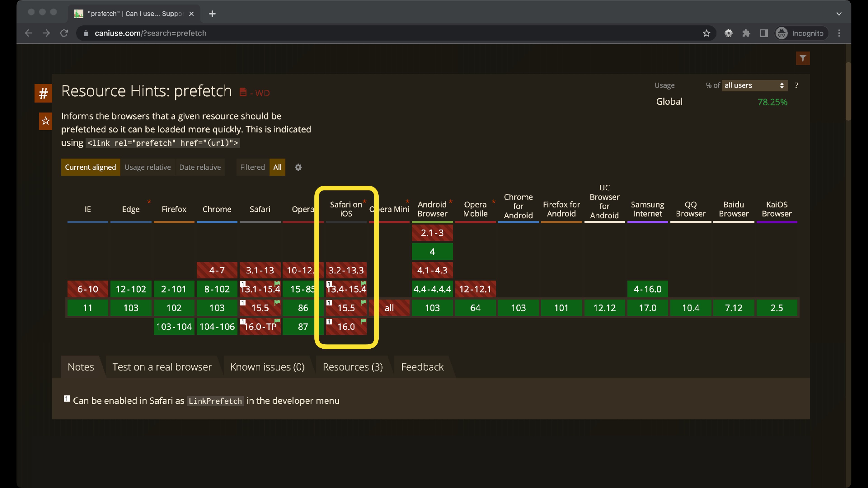Click the filter funnel icon
This screenshot has height=488, width=868.
click(803, 58)
